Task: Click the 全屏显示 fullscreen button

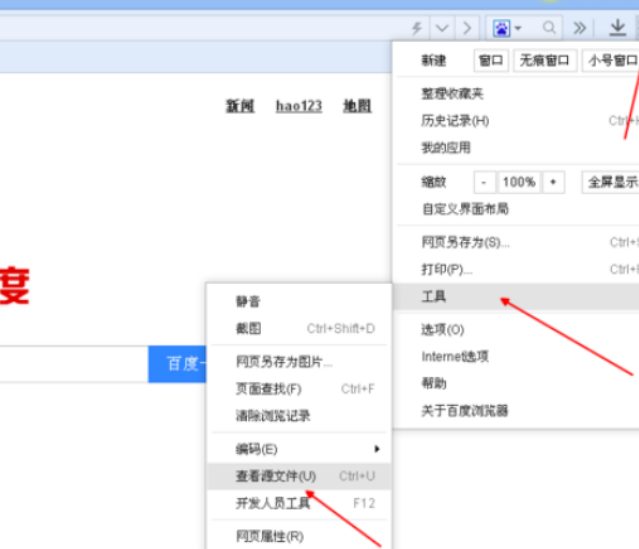Action: coord(610,182)
